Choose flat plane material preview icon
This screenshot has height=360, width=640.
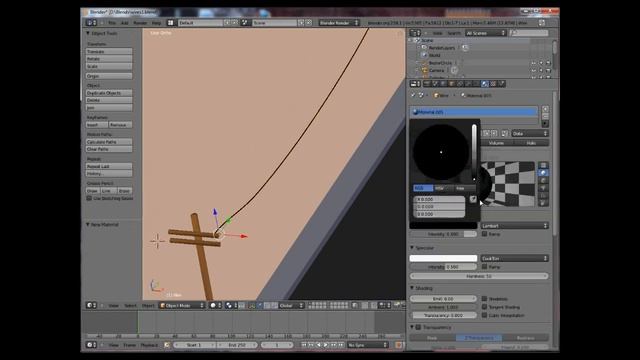pos(543,165)
